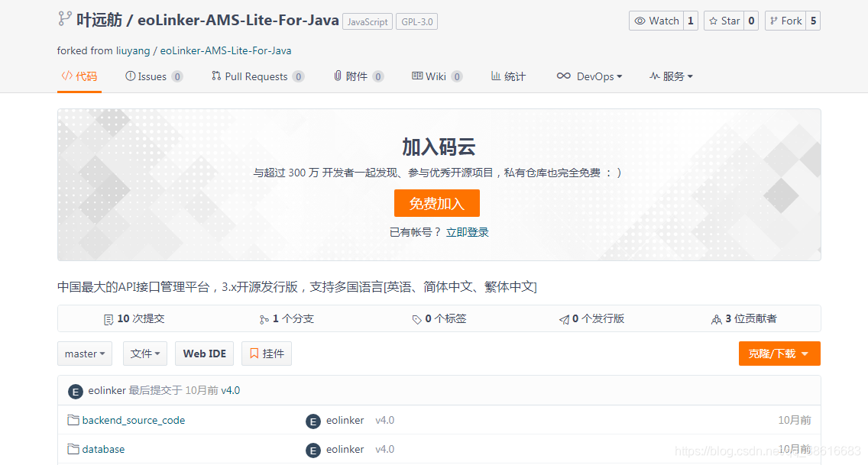This screenshot has width=868, height=465.
Task: Switch to the 统计 tab
Action: tap(508, 76)
